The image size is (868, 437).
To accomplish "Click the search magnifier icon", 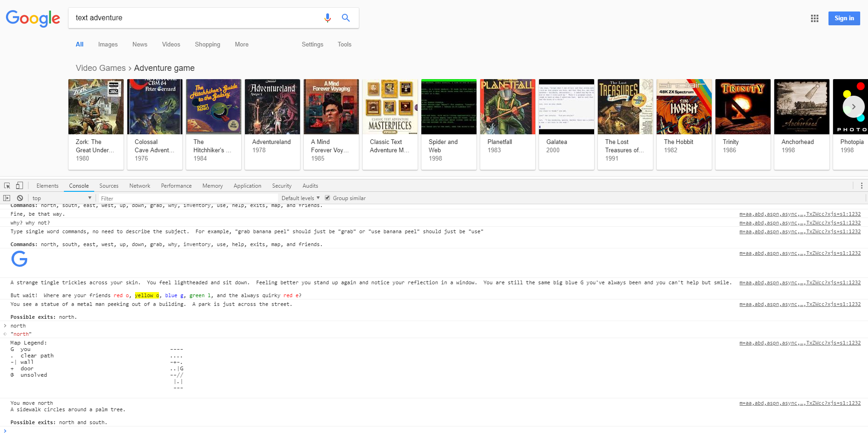I will tap(345, 18).
